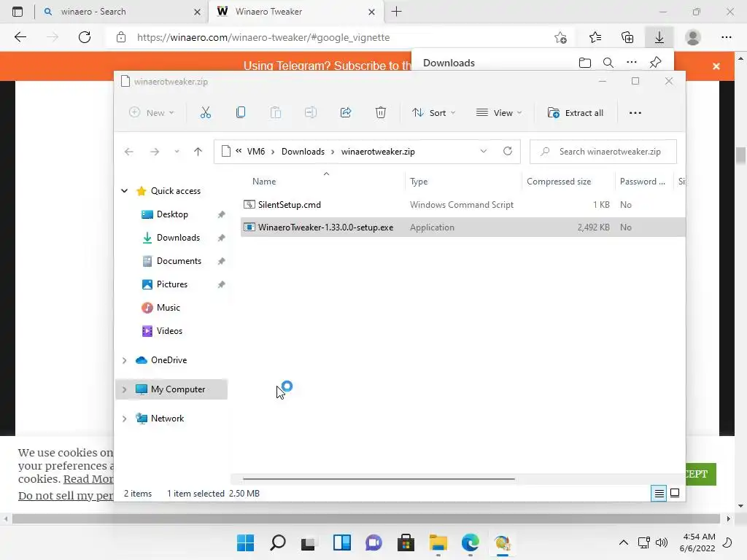Image resolution: width=747 pixels, height=560 pixels.
Task: Click the Password column header
Action: (642, 182)
